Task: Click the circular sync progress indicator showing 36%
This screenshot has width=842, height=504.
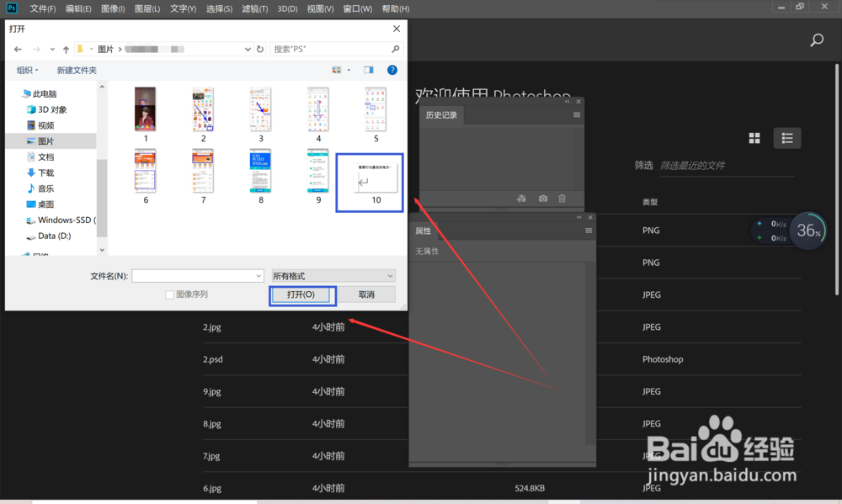Action: [807, 230]
